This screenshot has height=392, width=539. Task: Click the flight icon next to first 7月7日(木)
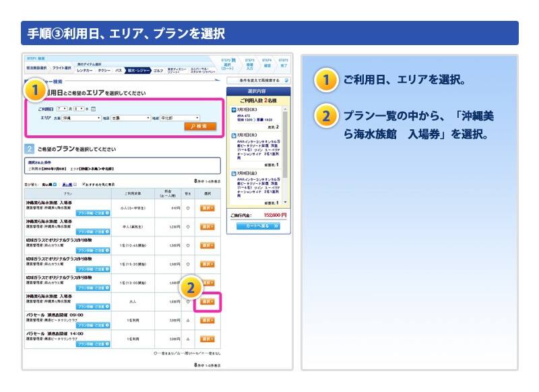point(233,108)
